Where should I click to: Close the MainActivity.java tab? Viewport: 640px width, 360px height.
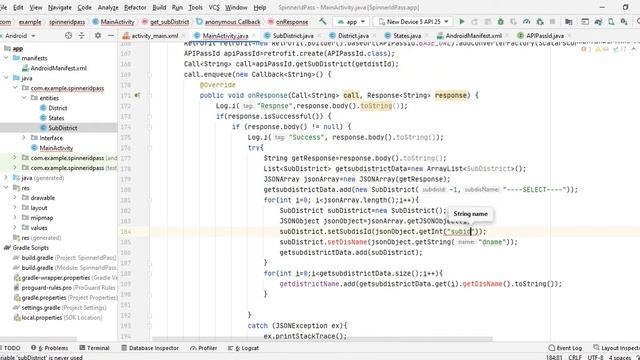[254, 36]
